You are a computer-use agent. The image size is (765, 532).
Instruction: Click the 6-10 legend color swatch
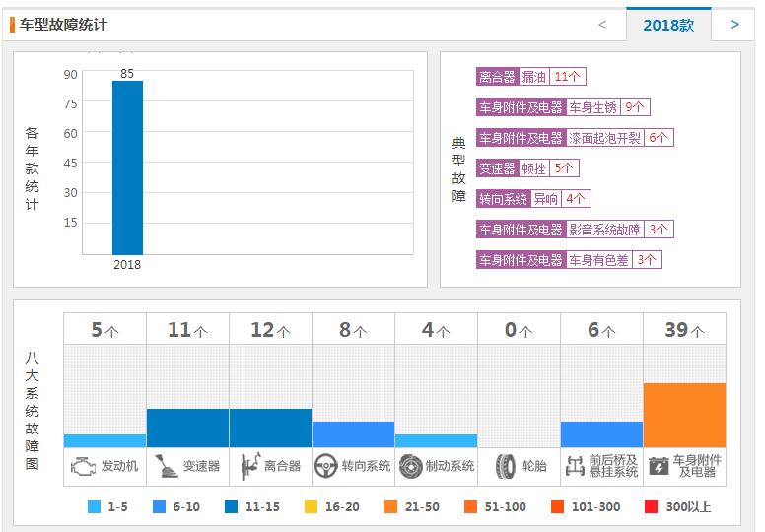(x=159, y=507)
